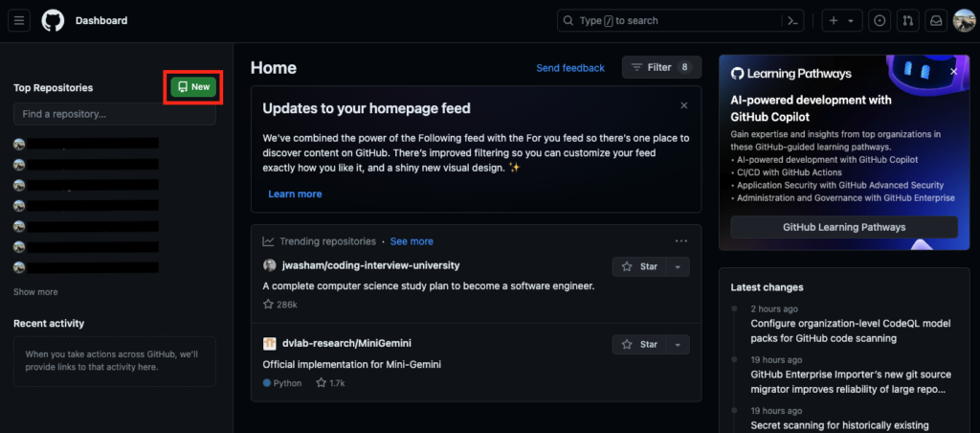The image size is (980, 433).
Task: Click the 1.7k stars count on MiniGemini
Action: click(330, 383)
